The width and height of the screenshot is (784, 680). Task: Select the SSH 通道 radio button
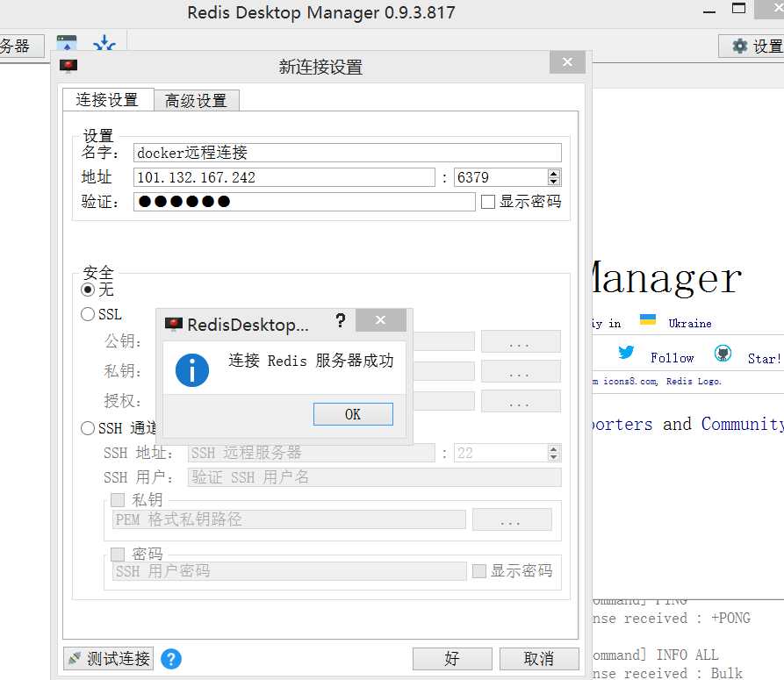(x=88, y=428)
